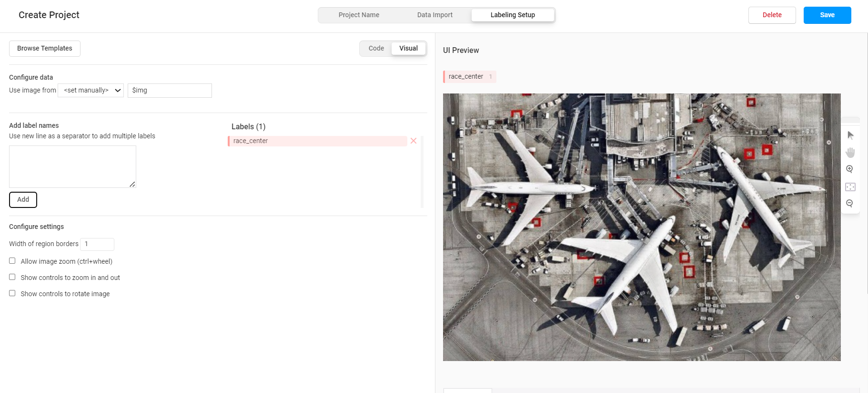Select the Labeling Setup tab
Image resolution: width=868 pixels, height=393 pixels.
513,15
